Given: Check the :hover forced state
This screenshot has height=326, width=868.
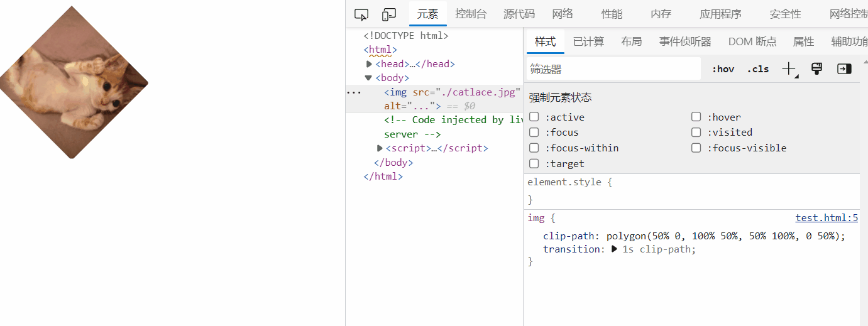Looking at the screenshot, I should coord(696,117).
